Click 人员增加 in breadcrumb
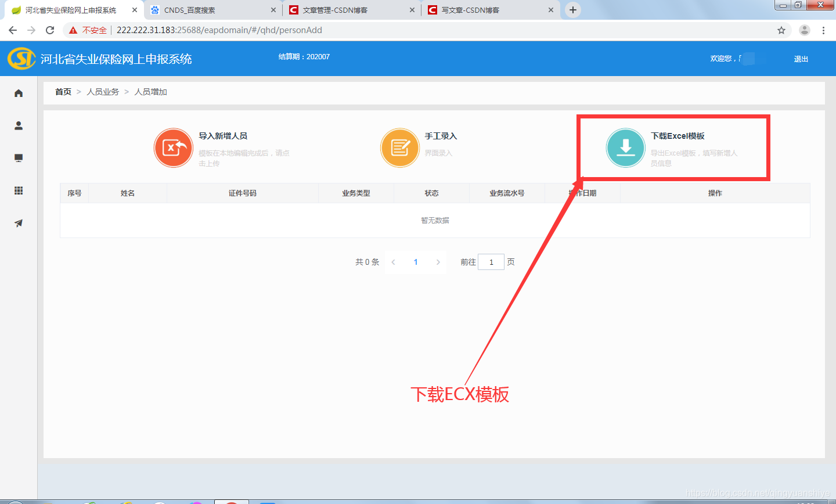The image size is (836, 504). [151, 92]
